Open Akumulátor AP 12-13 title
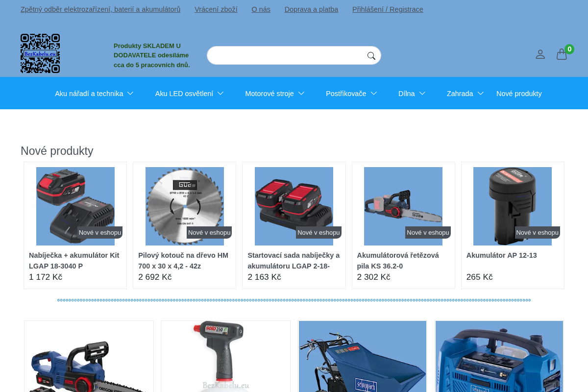The image size is (588, 392). click(x=502, y=255)
